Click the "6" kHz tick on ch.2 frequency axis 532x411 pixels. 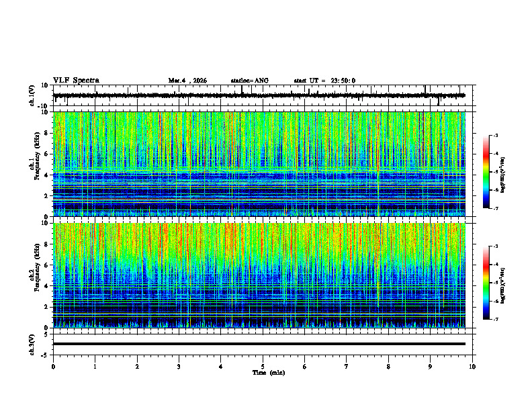pyautogui.click(x=46, y=265)
